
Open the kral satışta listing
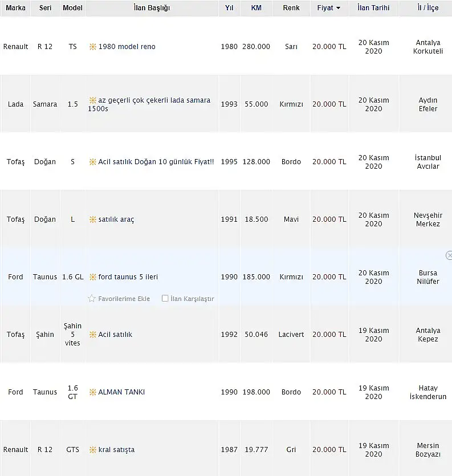click(116, 450)
